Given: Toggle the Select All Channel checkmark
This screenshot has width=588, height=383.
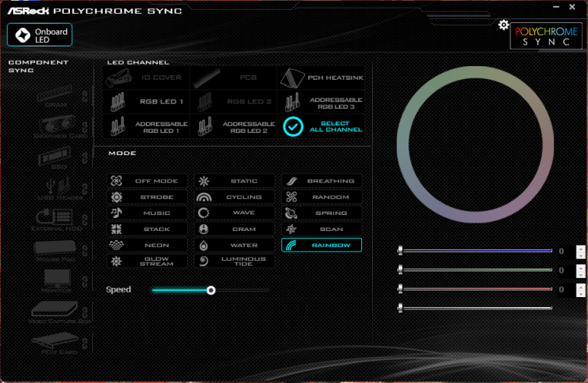Looking at the screenshot, I should (293, 127).
